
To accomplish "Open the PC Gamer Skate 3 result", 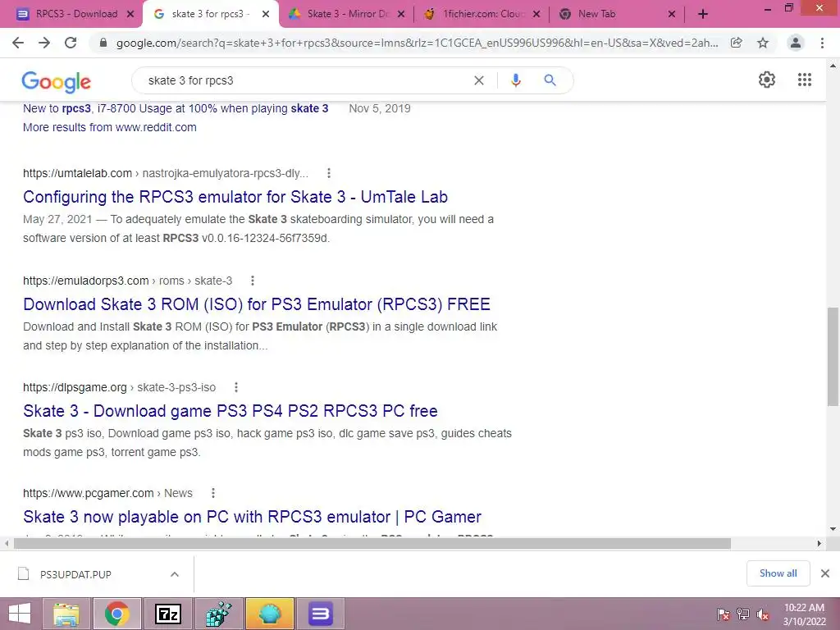I will coord(253,517).
